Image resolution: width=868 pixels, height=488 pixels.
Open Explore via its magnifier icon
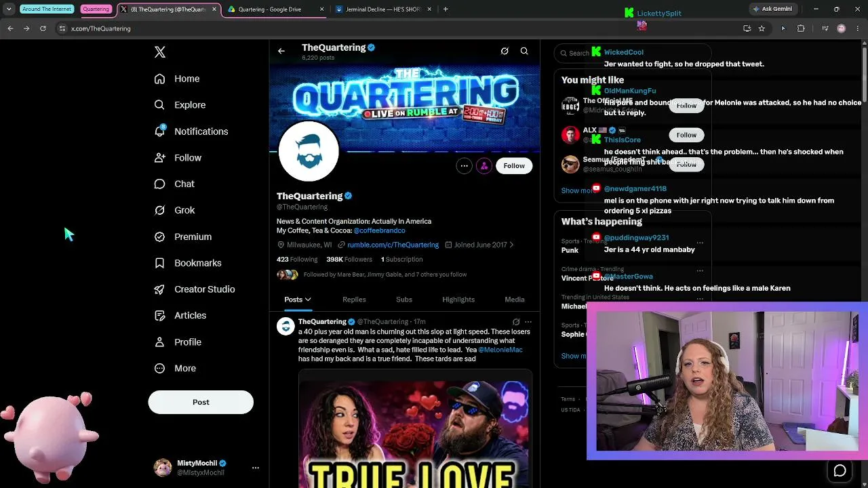(x=159, y=105)
